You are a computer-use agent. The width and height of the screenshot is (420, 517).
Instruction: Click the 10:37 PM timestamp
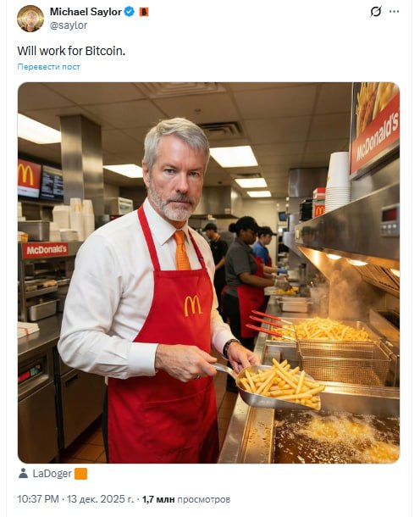38,499
